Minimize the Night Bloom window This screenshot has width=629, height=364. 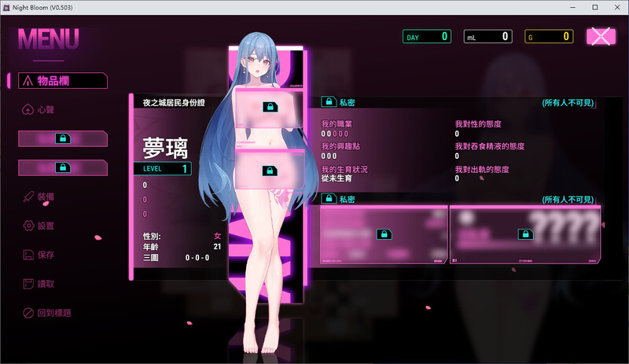(573, 7)
